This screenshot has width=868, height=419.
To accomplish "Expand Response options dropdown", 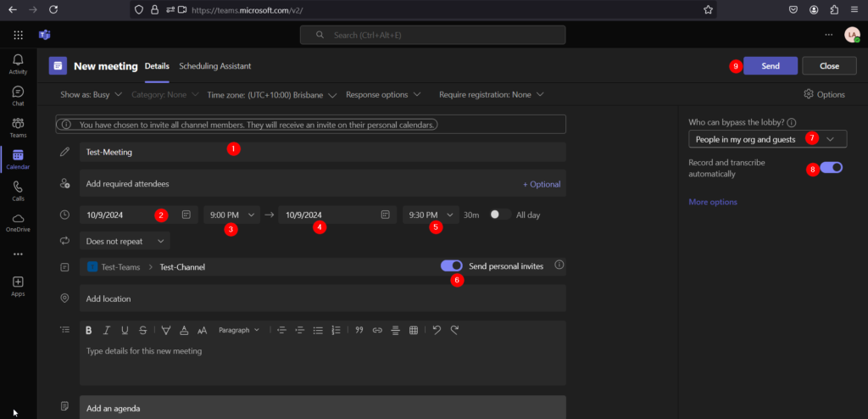I will click(384, 95).
